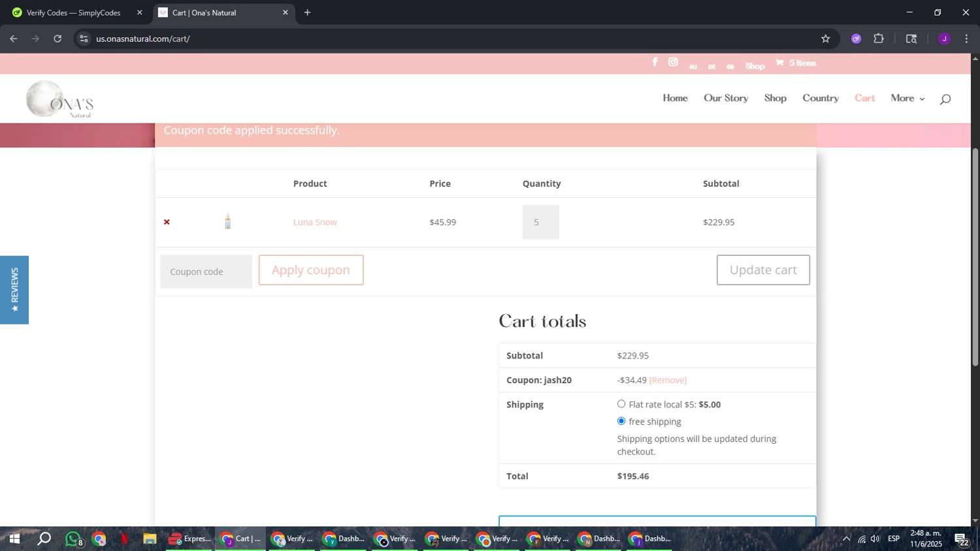The width and height of the screenshot is (980, 551).
Task: Open the Facebook icon in pink header
Action: coord(655,62)
